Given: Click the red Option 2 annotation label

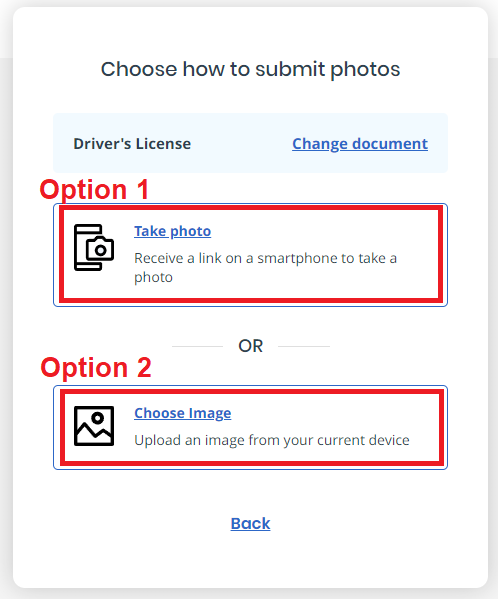Looking at the screenshot, I should 95,367.
